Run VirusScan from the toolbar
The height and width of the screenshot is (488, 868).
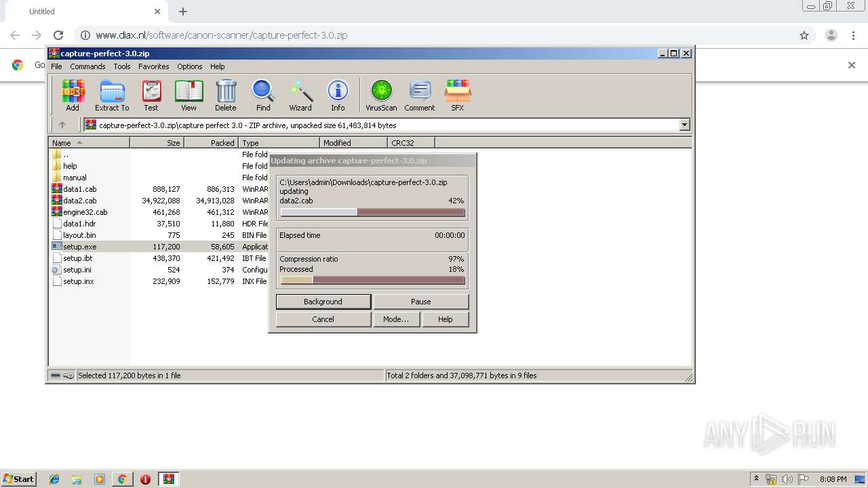click(381, 96)
